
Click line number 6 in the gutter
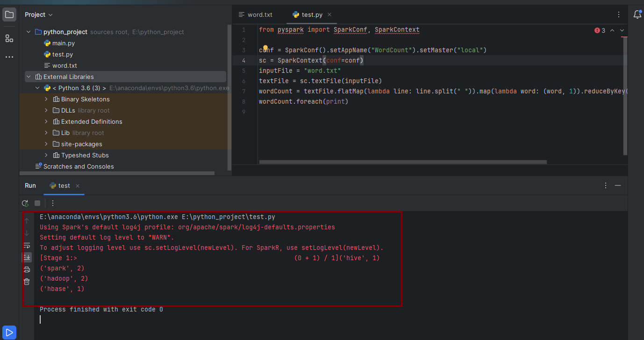[x=243, y=81]
